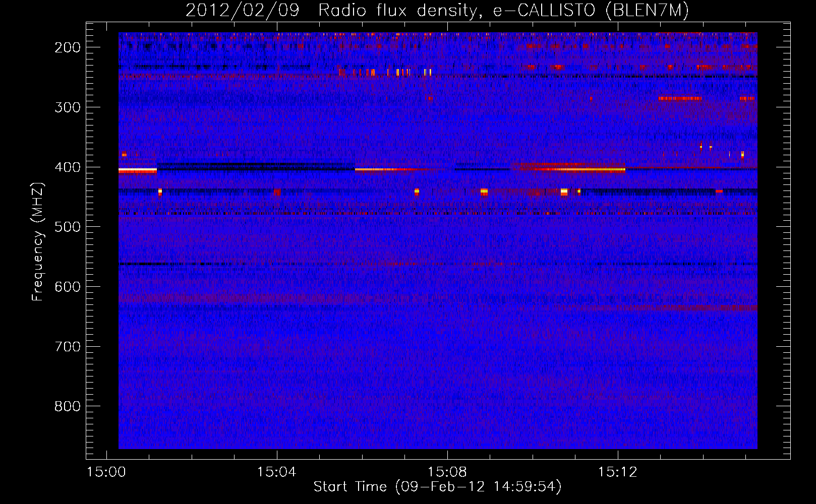This screenshot has height=504, width=816.
Task: Click the '500' frequency tick label
Action: tap(68, 227)
